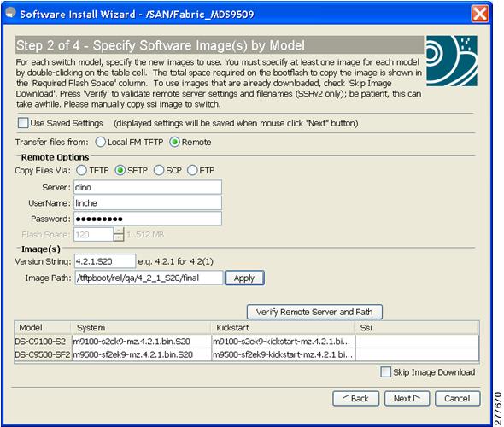The width and height of the screenshot is (504, 427).
Task: Decrease Flash Space with down stepper arrow
Action: click(118, 237)
